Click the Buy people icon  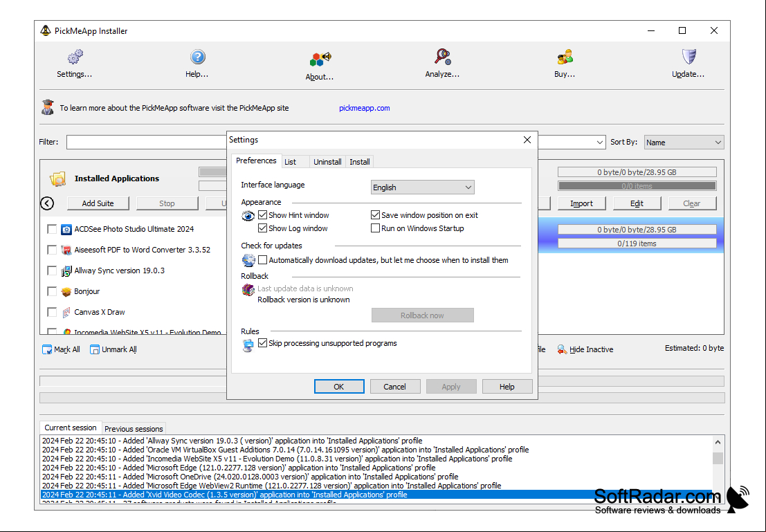565,57
